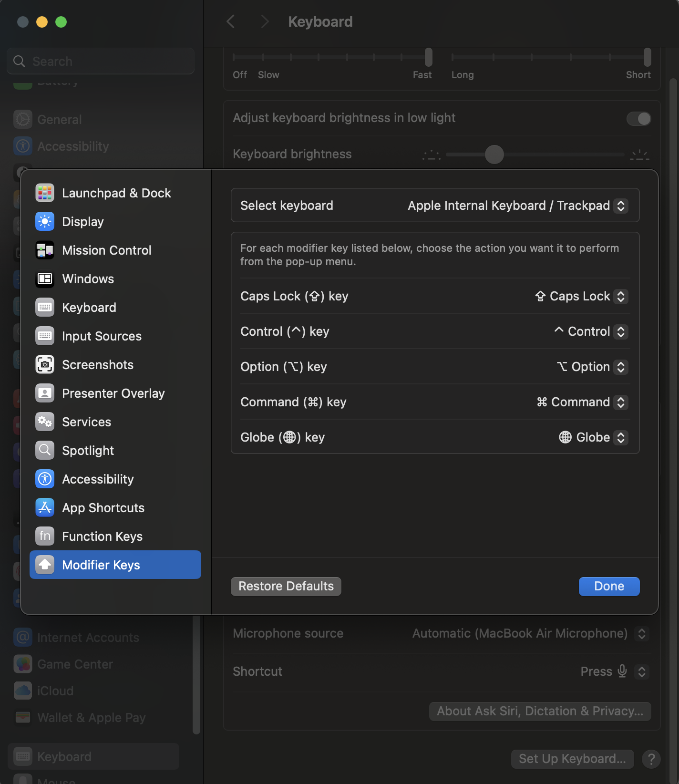Select Mission Control in the list

pos(115,250)
